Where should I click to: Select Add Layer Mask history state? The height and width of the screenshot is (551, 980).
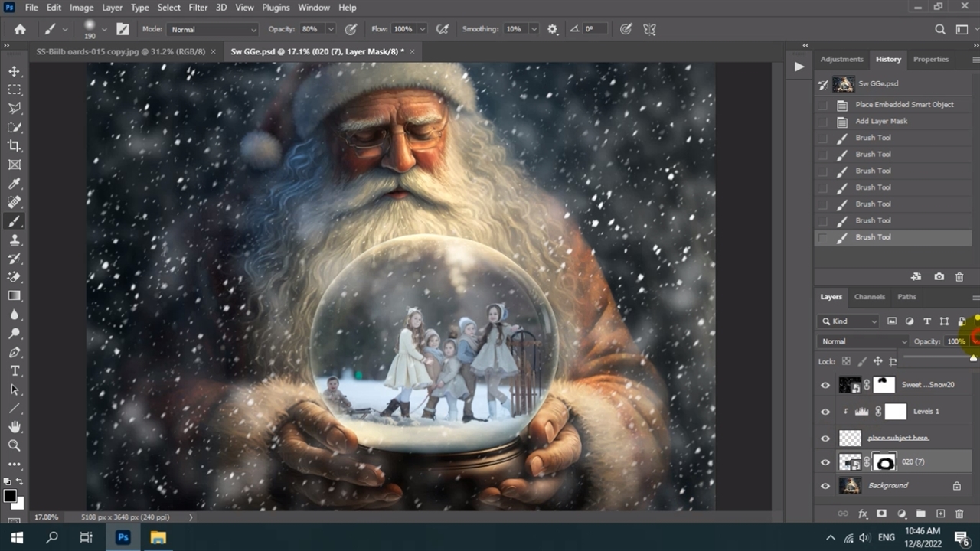click(881, 121)
